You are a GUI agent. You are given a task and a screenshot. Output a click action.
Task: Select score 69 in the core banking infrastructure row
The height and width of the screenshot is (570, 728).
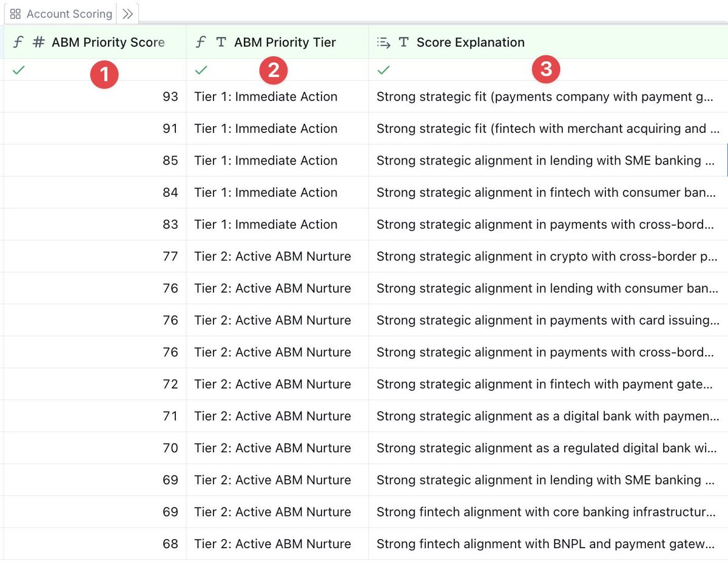point(95,512)
